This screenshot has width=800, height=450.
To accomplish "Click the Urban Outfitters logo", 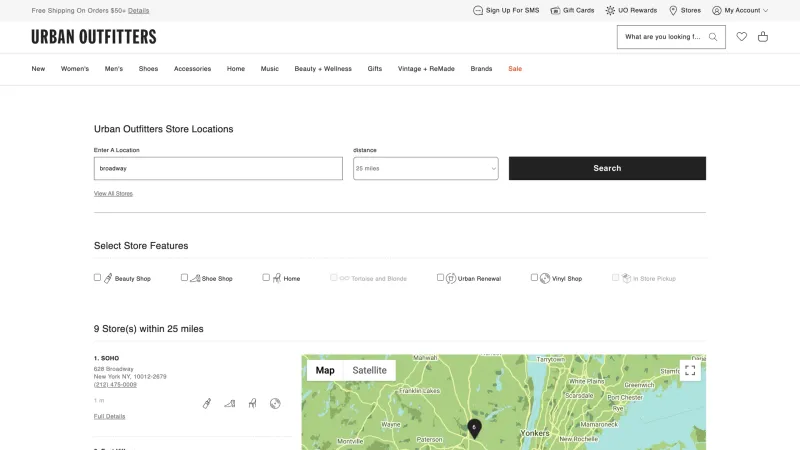I will pos(94,37).
